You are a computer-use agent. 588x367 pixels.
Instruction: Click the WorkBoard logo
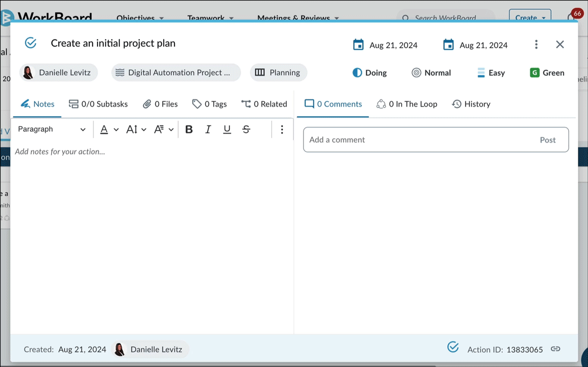pyautogui.click(x=47, y=17)
